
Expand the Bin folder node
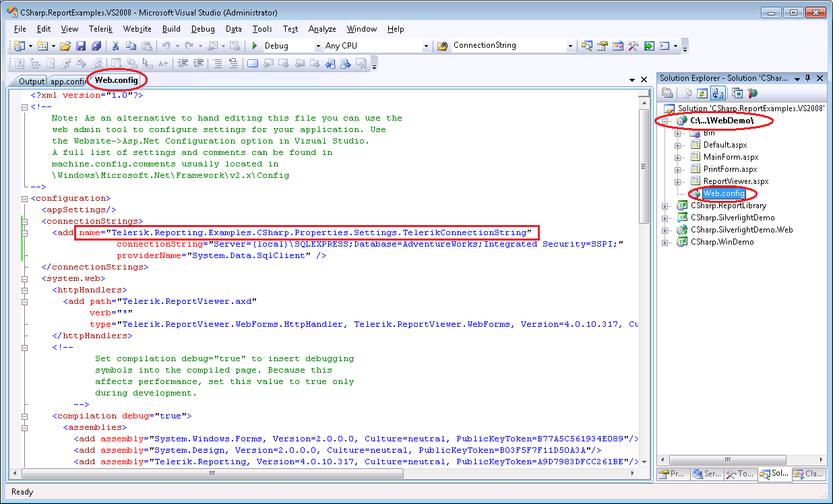pyautogui.click(x=678, y=133)
